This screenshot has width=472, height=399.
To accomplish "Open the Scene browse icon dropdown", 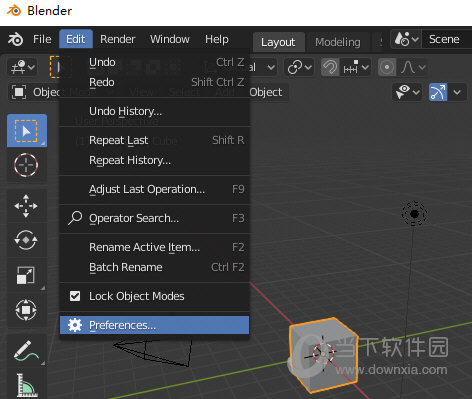I will (406, 39).
